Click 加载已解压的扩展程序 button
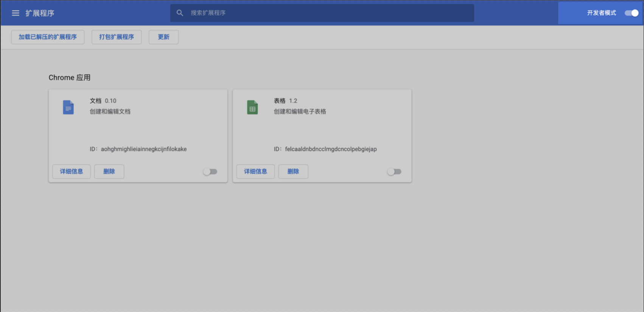The image size is (644, 312). tap(48, 37)
